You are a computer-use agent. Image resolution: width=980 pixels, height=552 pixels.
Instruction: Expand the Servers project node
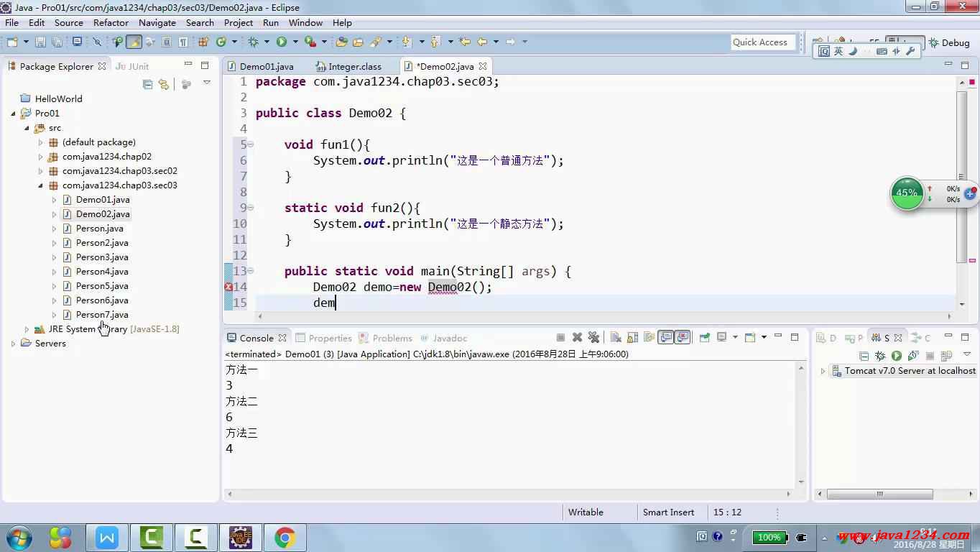[13, 344]
